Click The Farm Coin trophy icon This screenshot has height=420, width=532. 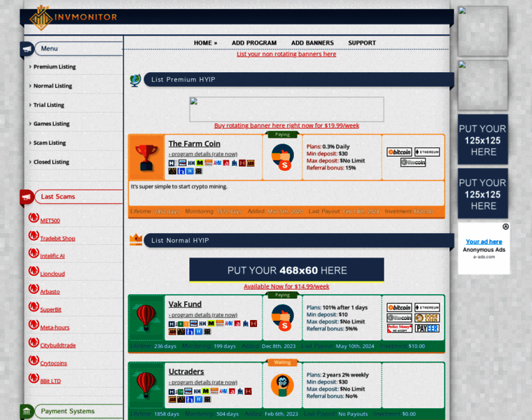[146, 157]
